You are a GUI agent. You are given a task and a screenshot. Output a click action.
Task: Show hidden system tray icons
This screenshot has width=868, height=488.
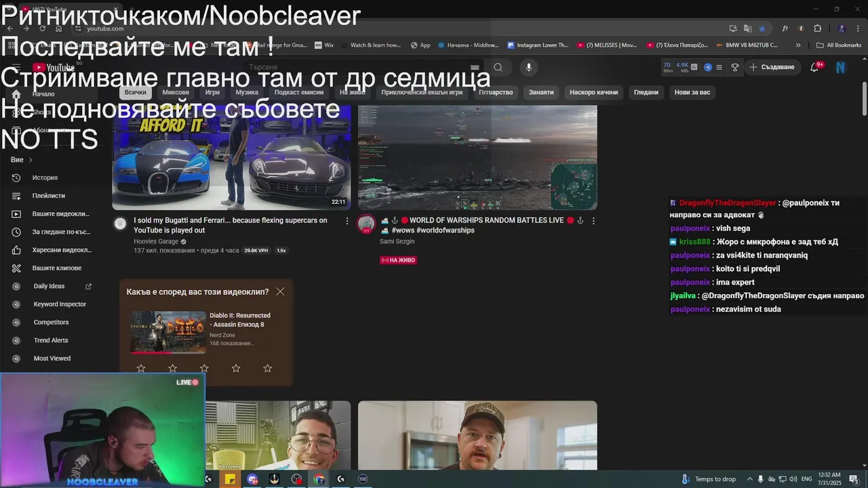click(749, 479)
